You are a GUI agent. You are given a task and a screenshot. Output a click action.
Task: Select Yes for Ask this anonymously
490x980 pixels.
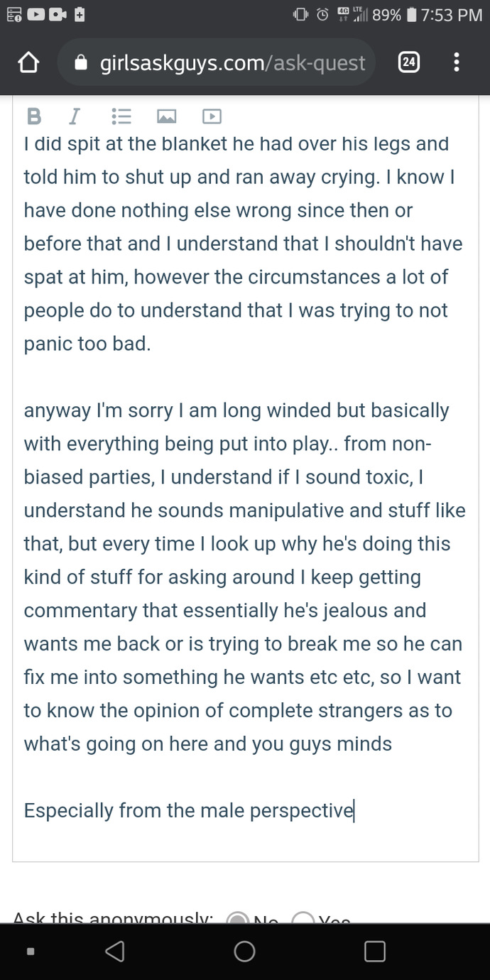coord(303,918)
